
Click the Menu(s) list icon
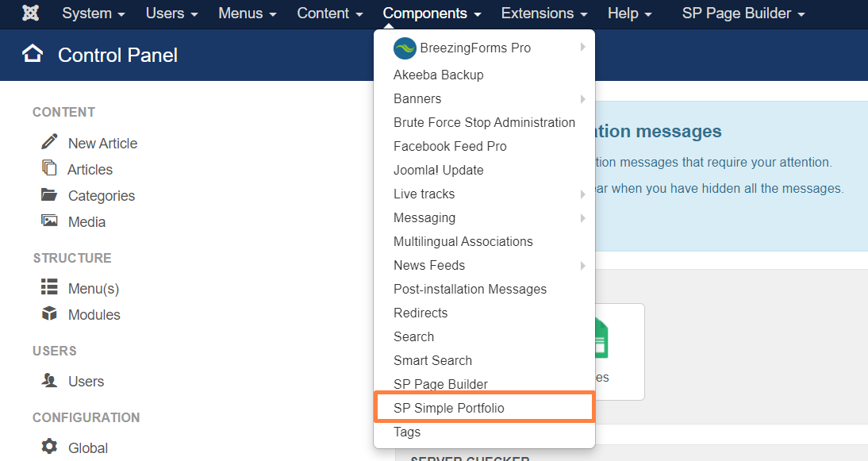(x=49, y=286)
